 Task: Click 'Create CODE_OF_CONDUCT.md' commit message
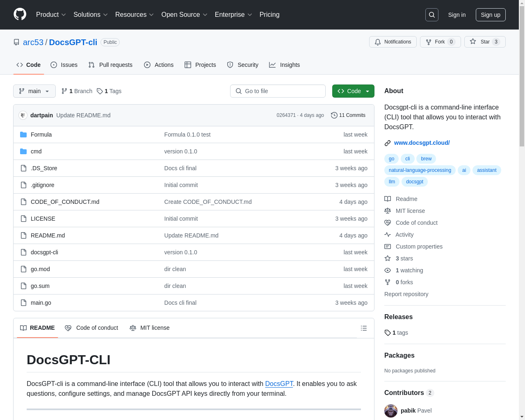click(208, 202)
